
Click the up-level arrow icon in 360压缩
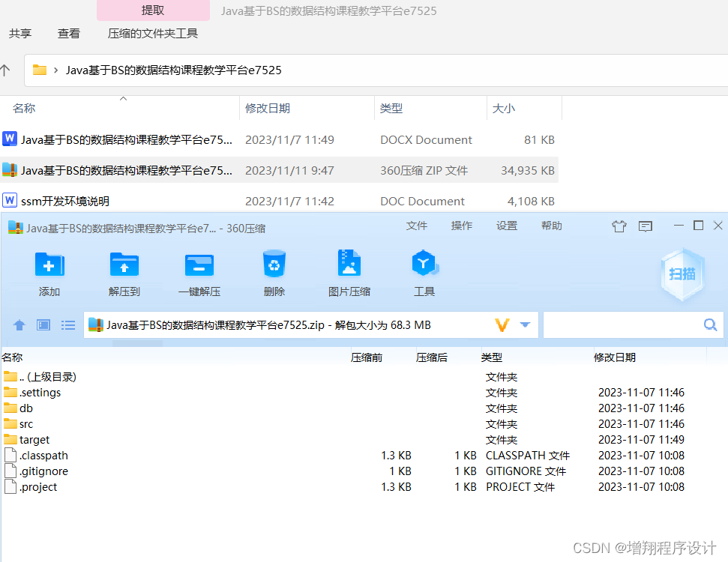19,324
